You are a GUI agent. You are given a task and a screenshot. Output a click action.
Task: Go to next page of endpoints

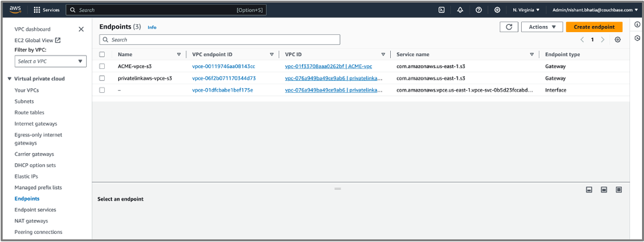click(603, 40)
